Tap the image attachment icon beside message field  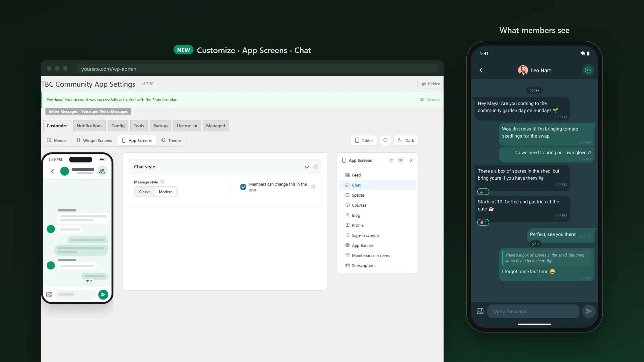point(480,311)
